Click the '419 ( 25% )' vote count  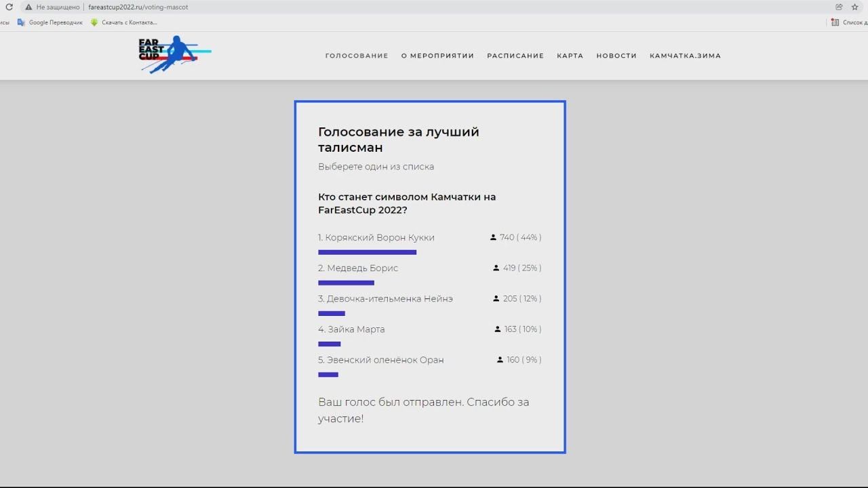coord(522,268)
